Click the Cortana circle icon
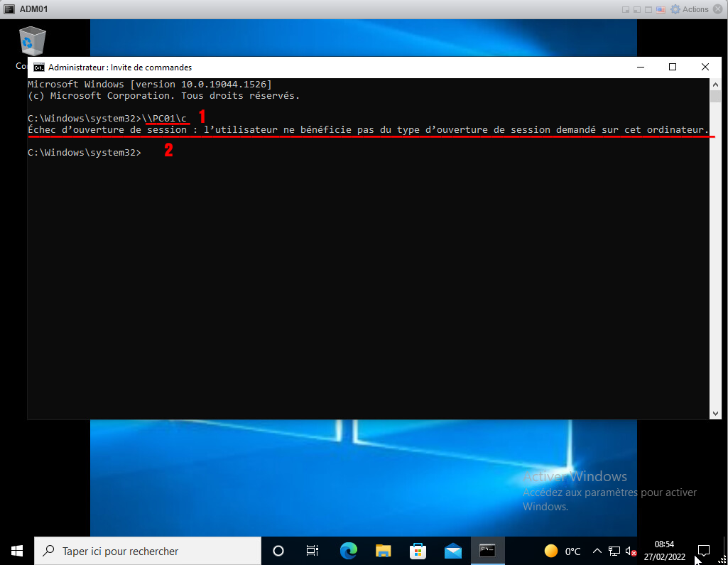The height and width of the screenshot is (565, 728). (278, 551)
